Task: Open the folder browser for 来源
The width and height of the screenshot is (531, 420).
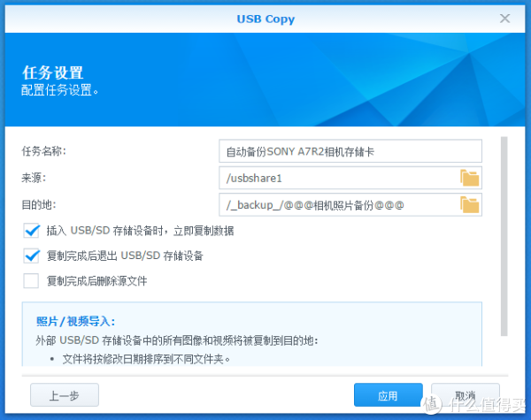Action: [469, 178]
